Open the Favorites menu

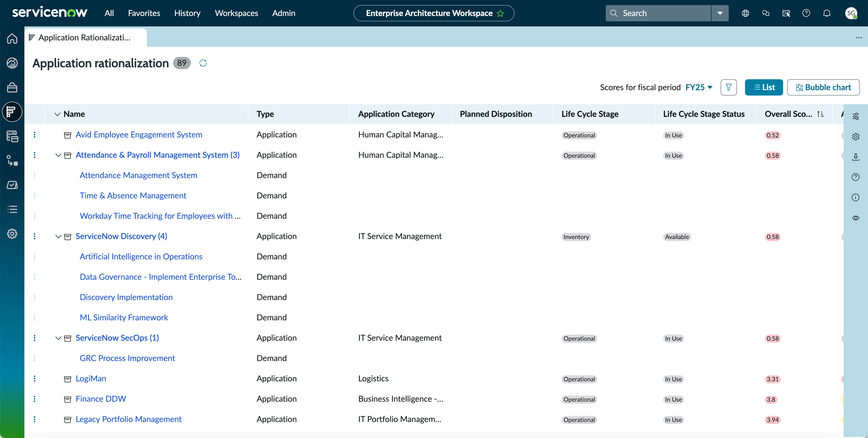(144, 13)
